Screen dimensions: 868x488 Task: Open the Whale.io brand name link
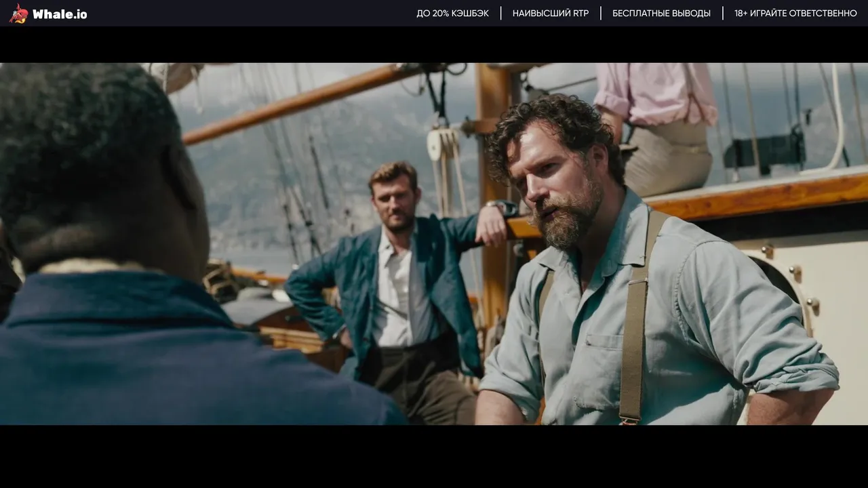click(60, 14)
